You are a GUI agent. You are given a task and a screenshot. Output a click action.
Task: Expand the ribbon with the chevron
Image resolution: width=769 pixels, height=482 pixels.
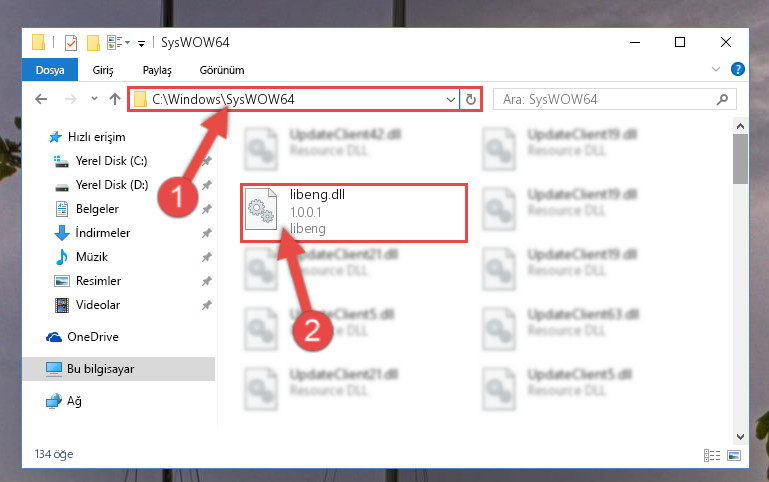coord(716,69)
